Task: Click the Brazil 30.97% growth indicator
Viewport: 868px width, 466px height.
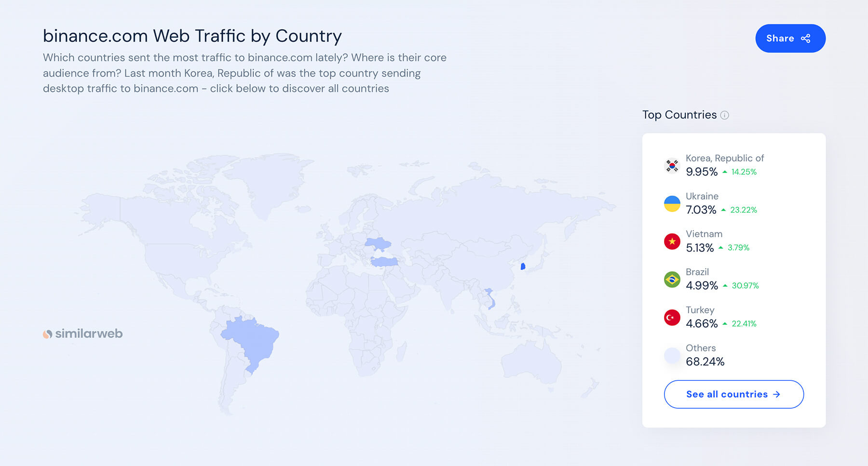Action: coord(741,286)
